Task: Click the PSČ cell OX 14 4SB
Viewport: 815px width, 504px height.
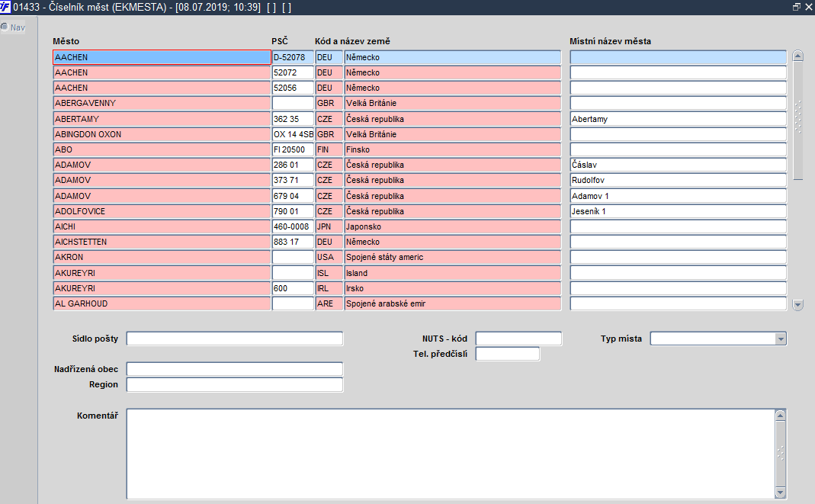Action: pos(293,134)
